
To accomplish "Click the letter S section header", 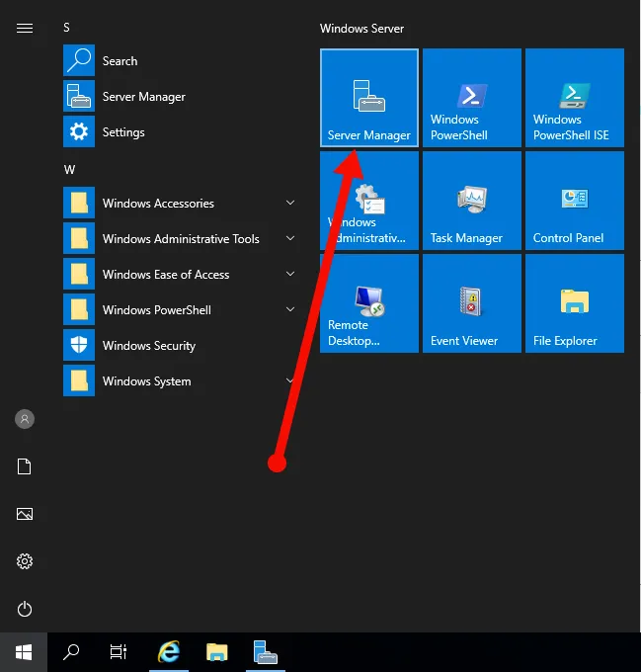I will coord(66,28).
